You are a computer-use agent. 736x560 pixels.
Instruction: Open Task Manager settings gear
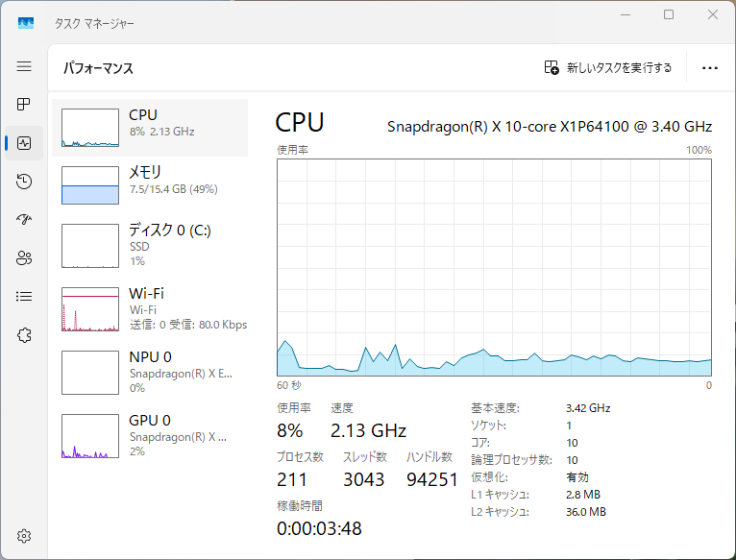tap(24, 536)
